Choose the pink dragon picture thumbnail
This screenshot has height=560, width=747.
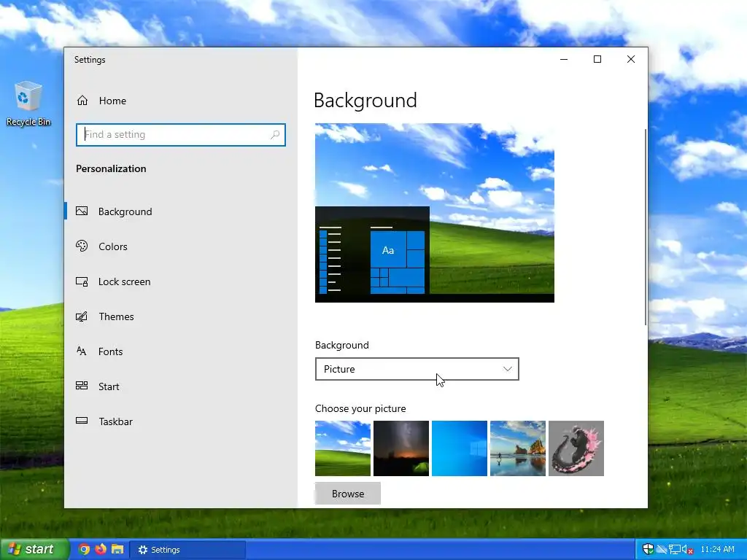click(576, 448)
